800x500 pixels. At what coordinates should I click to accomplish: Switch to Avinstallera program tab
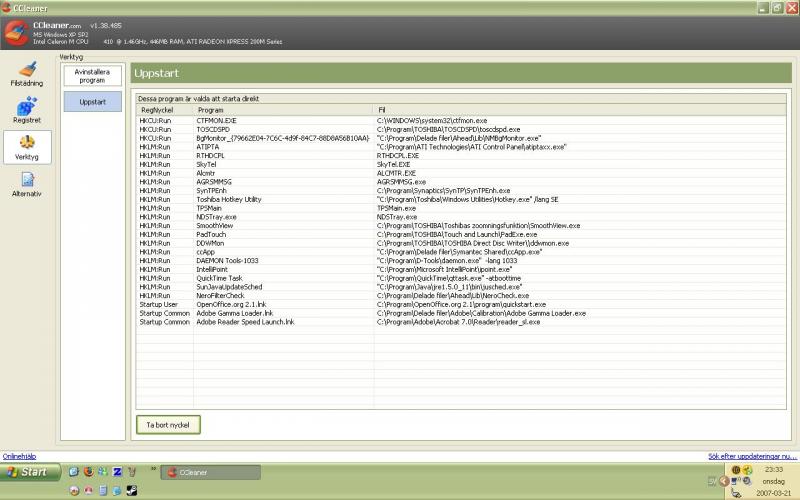click(92, 76)
